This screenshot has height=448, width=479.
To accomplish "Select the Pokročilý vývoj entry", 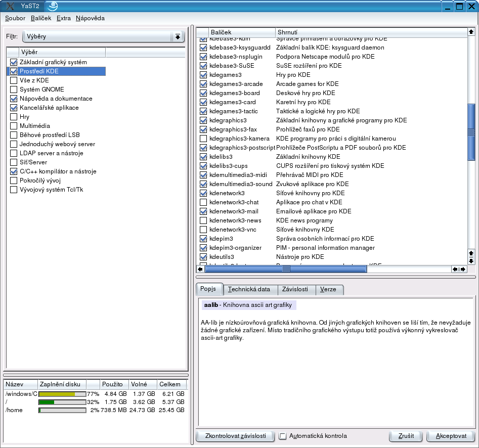I will [40, 181].
